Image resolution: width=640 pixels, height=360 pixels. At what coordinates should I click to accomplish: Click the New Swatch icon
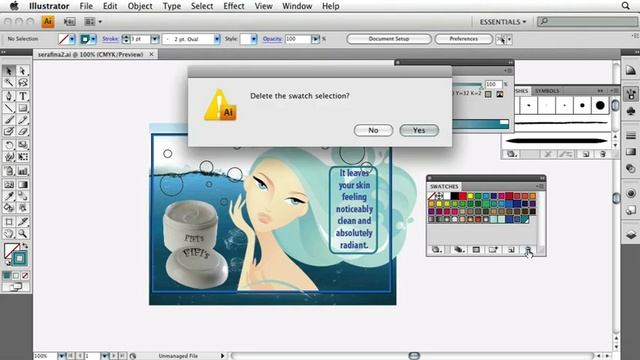[x=511, y=250]
